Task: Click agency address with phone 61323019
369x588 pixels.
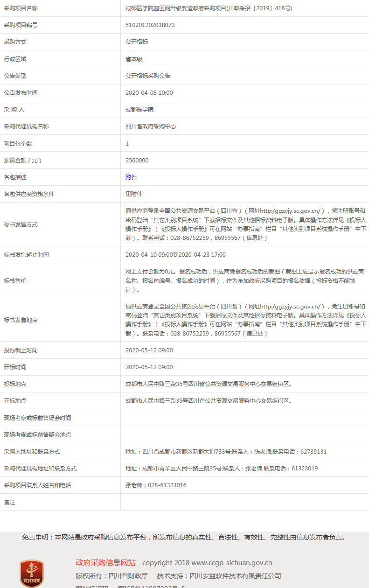Action: [222, 469]
